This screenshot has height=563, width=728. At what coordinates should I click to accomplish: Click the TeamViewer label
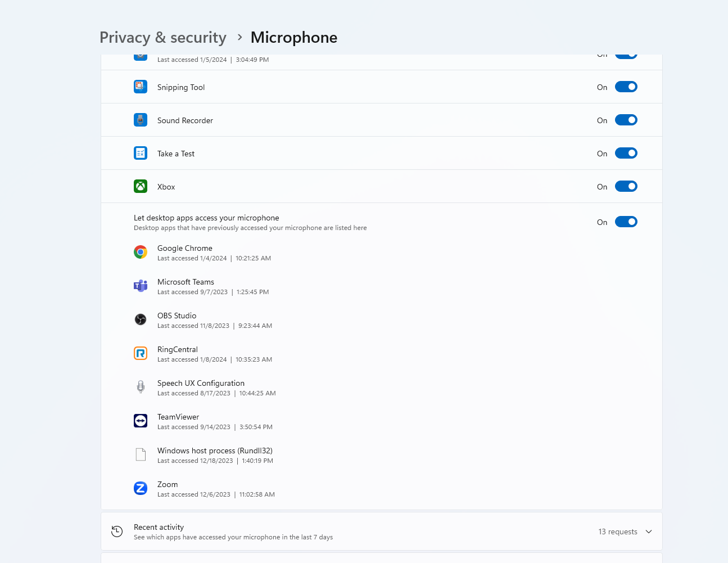pyautogui.click(x=178, y=417)
